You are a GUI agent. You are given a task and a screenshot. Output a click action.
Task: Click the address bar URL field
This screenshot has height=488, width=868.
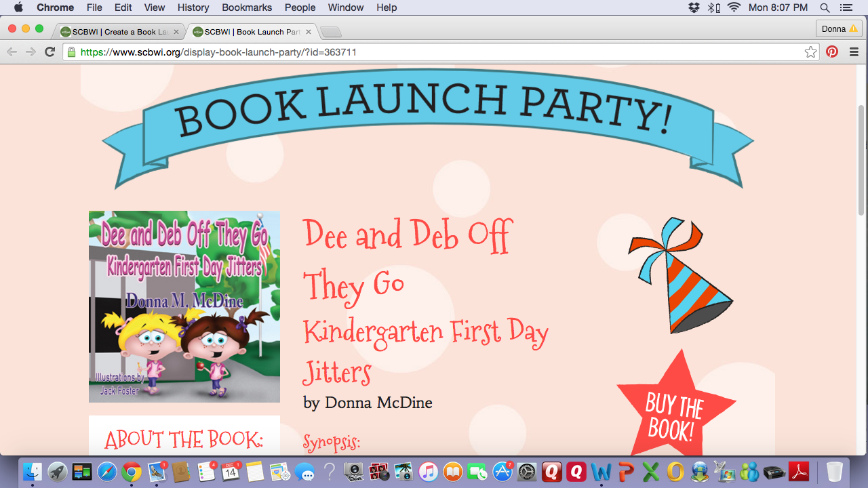tap(441, 52)
